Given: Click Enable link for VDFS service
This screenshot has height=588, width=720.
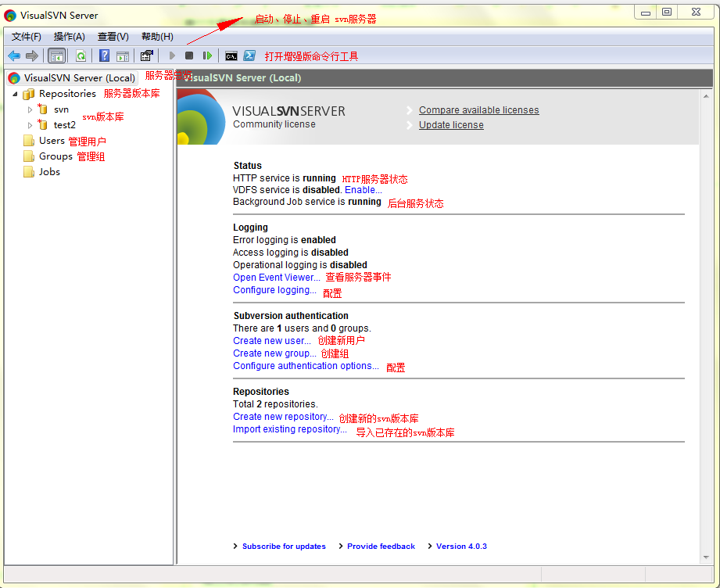Looking at the screenshot, I should [364, 190].
